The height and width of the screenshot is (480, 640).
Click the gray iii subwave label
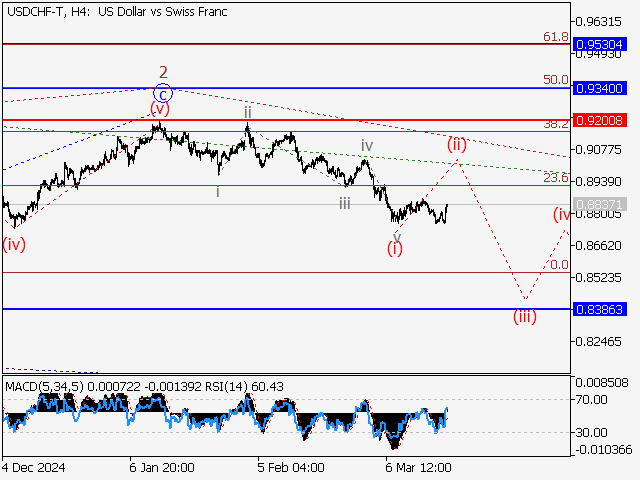(x=344, y=203)
